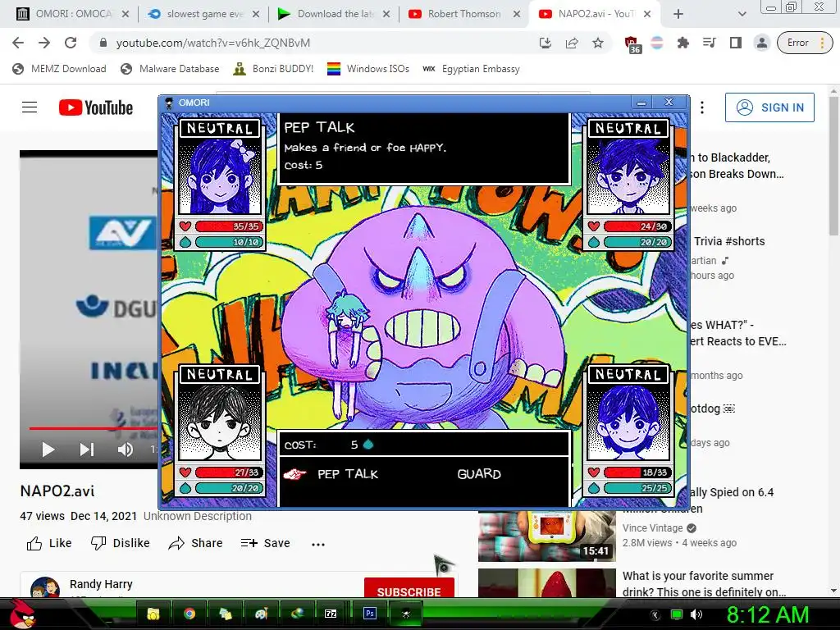The width and height of the screenshot is (840, 630).
Task: Open the Bonzi BUDDY! bookmark
Action: (x=273, y=69)
